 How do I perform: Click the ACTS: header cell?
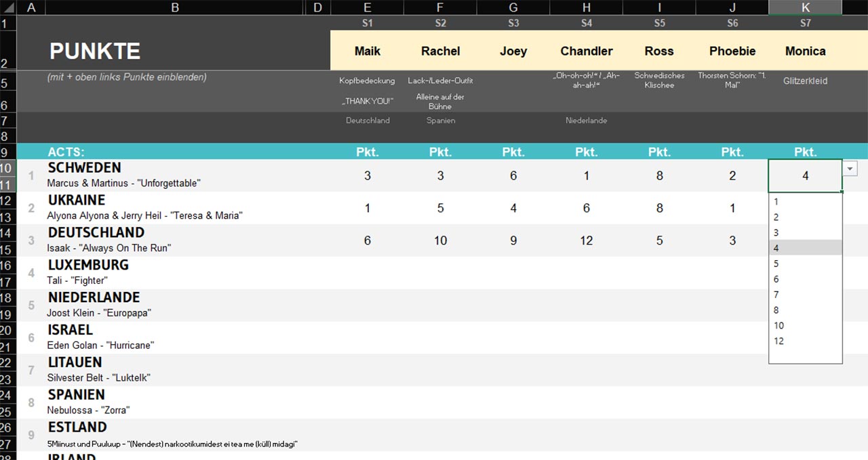66,152
